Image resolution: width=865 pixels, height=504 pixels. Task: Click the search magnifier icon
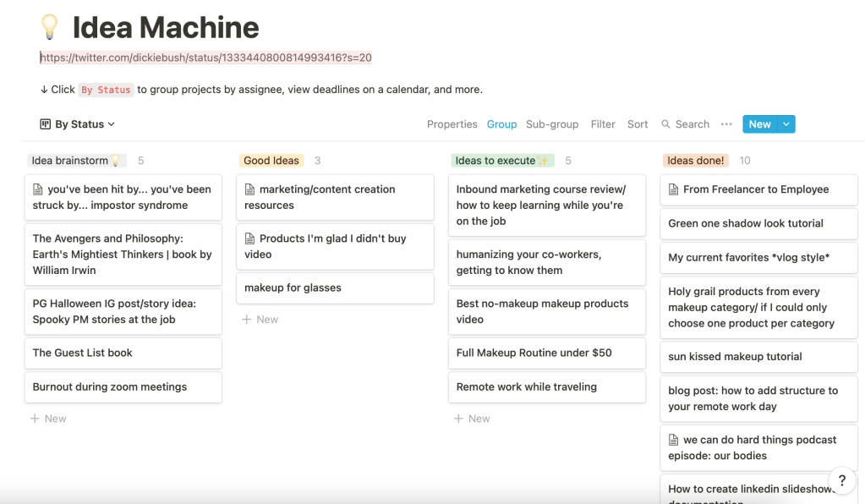point(666,124)
